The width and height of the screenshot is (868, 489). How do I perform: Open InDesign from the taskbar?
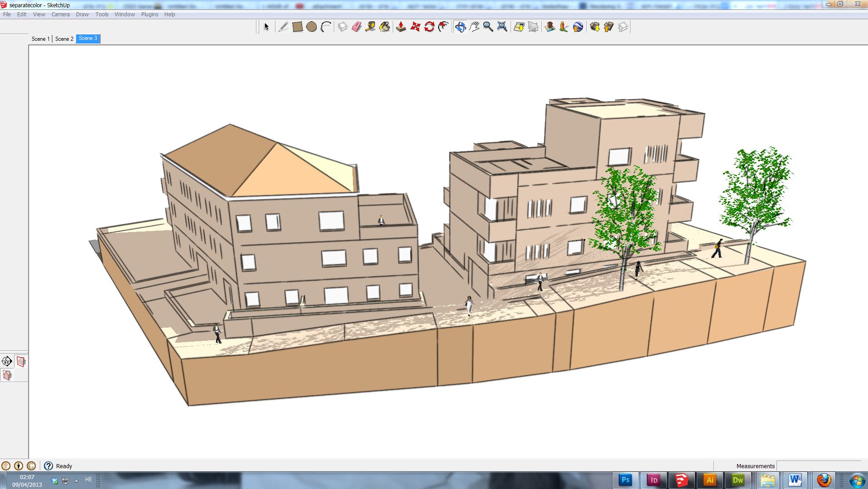(654, 480)
